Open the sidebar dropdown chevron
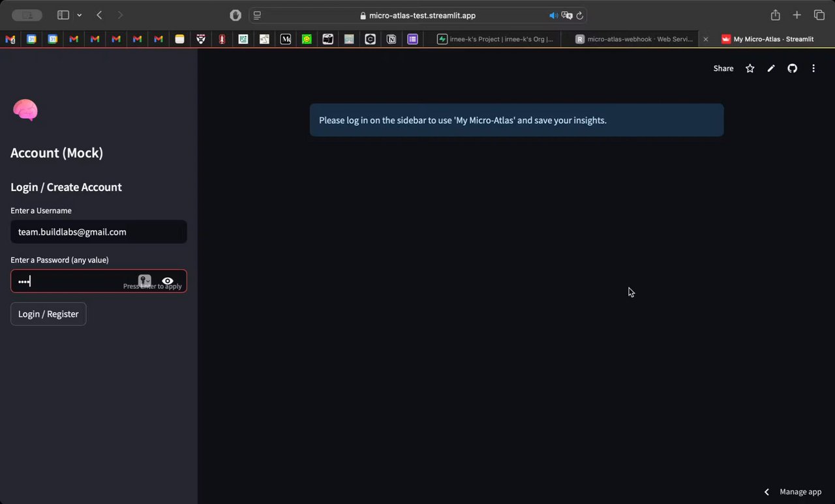The image size is (835, 504). 79,15
